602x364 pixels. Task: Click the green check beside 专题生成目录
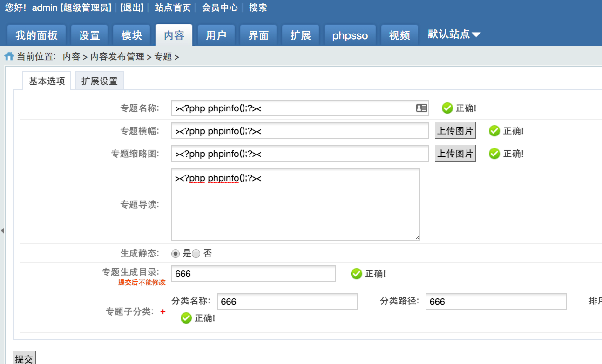click(357, 274)
